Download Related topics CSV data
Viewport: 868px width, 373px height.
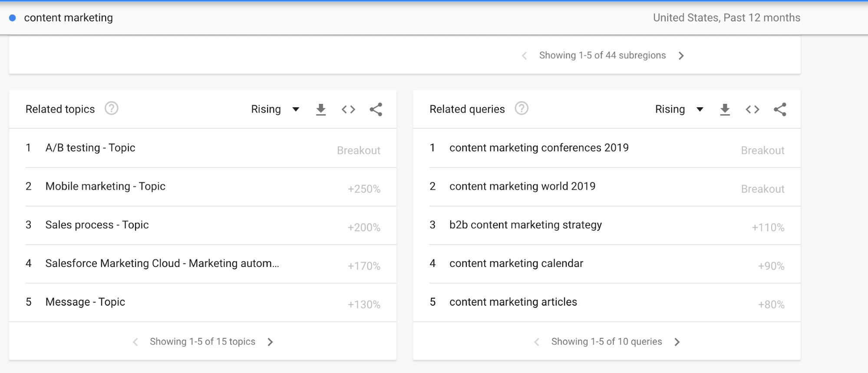tap(321, 110)
